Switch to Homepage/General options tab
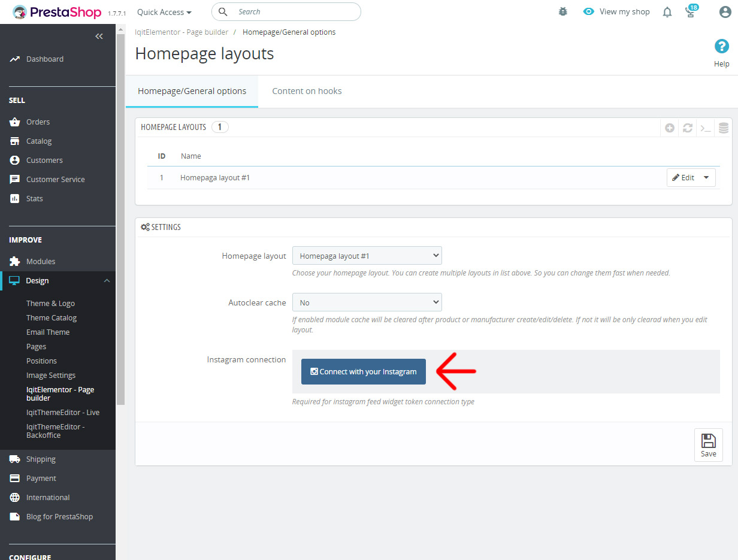Screen dimensions: 738x560 tap(192, 91)
